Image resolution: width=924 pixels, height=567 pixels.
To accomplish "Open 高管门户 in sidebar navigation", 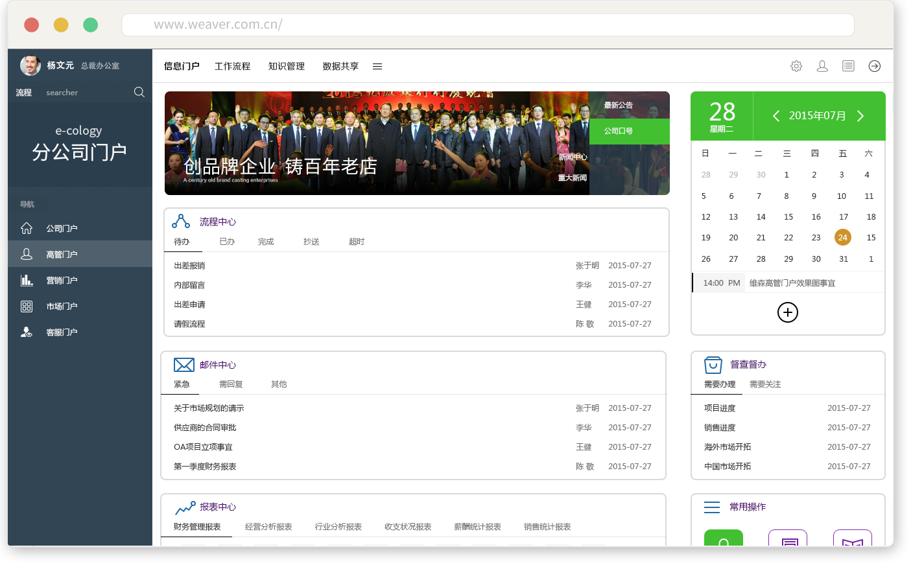I will tap(62, 255).
